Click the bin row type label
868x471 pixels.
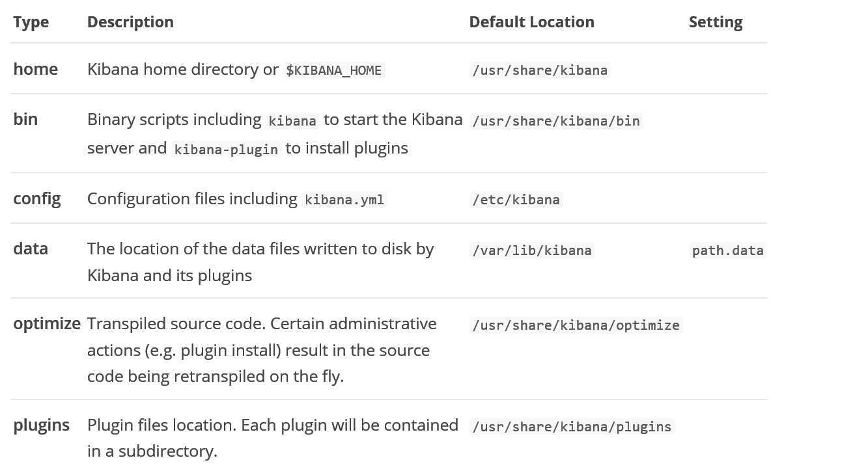click(25, 119)
